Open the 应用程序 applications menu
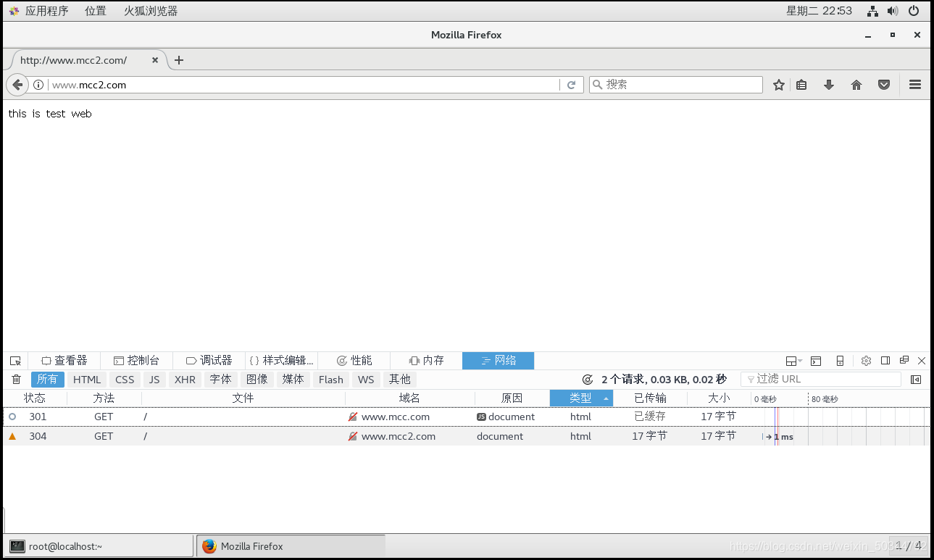 (x=46, y=11)
